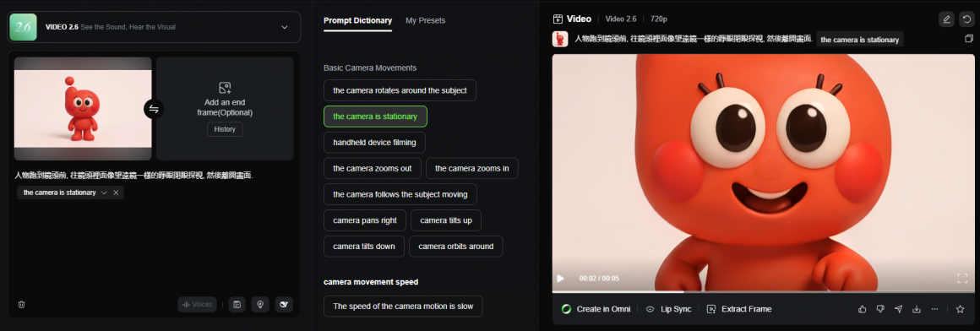Image resolution: width=980 pixels, height=331 pixels.
Task: Select the camera rotates around the subject prompt
Action: (400, 90)
